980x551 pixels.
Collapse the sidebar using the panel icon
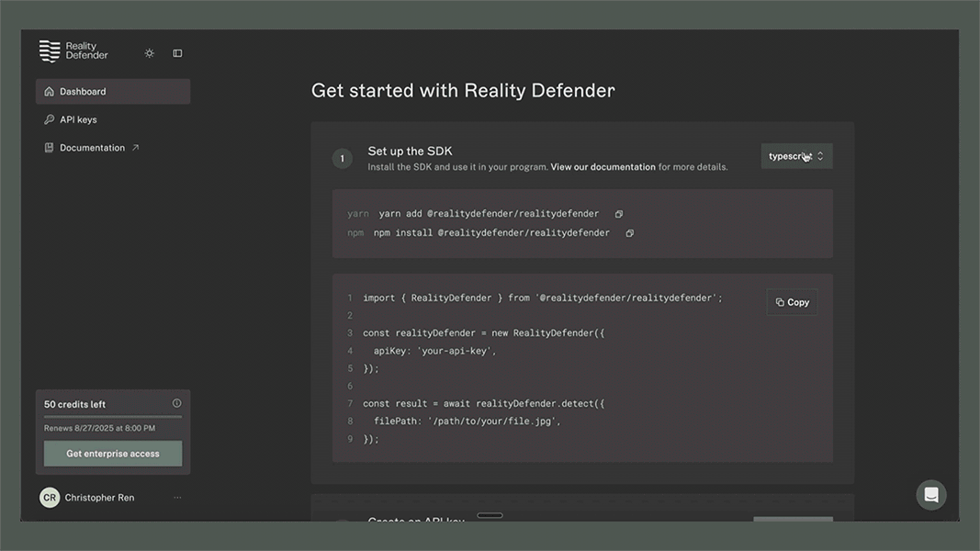pyautogui.click(x=177, y=53)
